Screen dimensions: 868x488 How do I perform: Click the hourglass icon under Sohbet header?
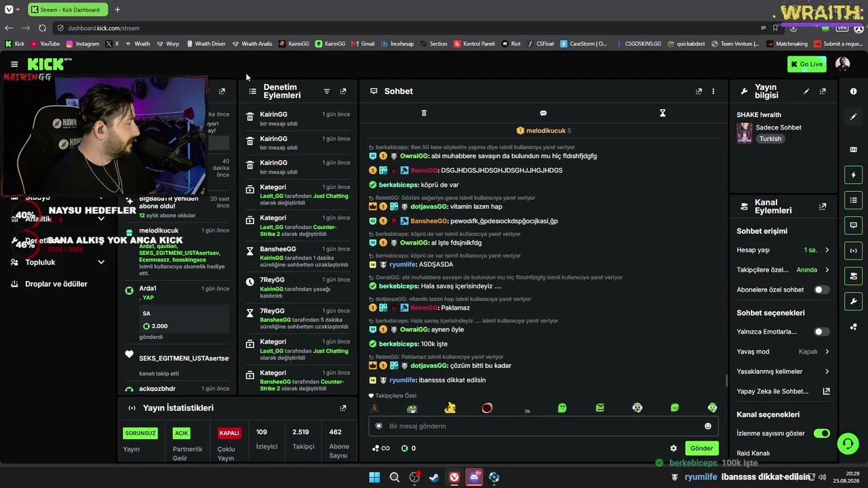coord(663,113)
